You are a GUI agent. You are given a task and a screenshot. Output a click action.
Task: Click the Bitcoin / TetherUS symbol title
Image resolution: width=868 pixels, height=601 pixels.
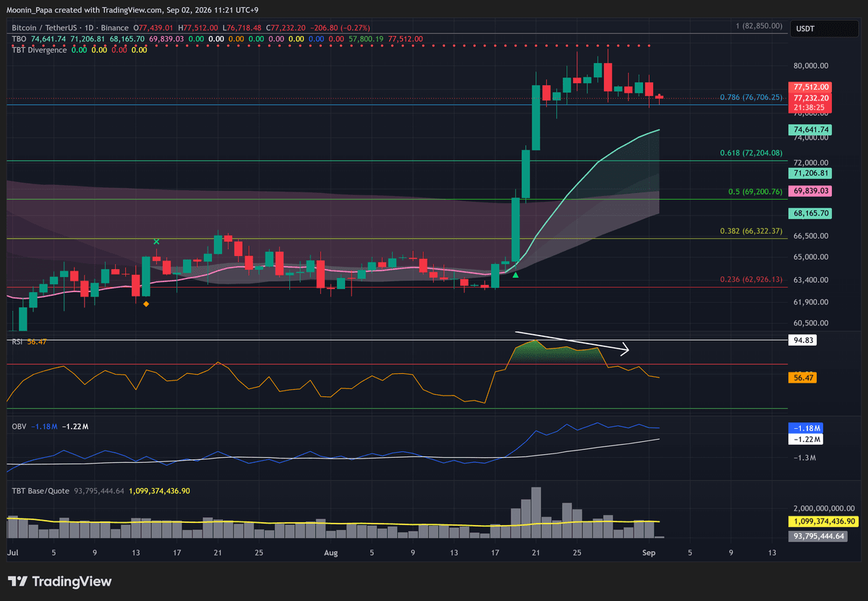tap(46, 27)
